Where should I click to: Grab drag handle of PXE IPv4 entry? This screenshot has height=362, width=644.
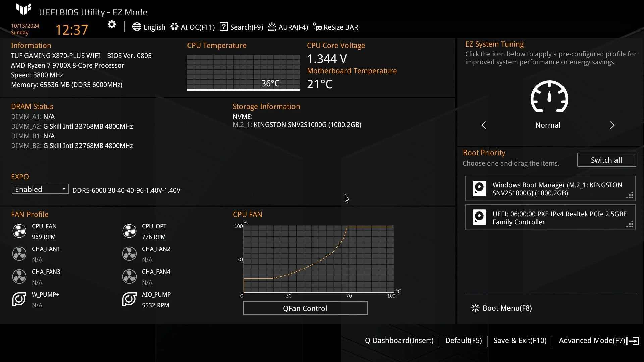point(630,224)
